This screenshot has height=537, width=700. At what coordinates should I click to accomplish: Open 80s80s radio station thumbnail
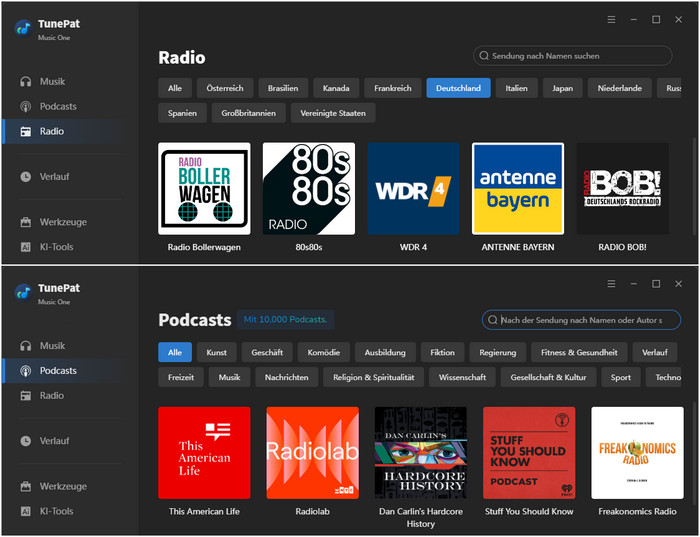coord(309,189)
